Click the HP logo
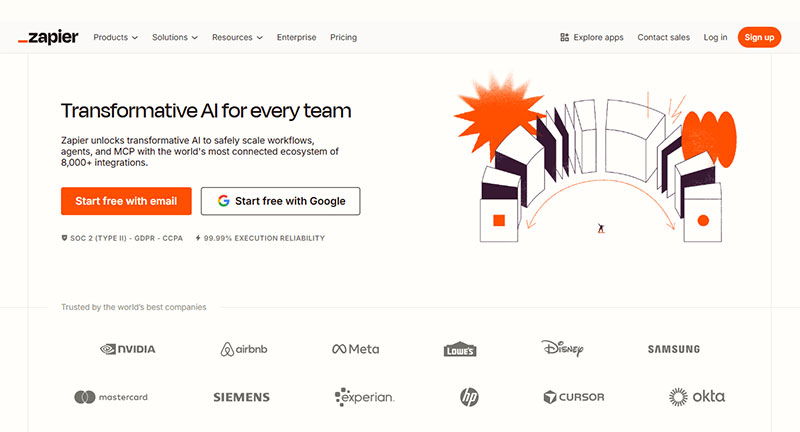Viewport: 800px width, 432px height. click(x=469, y=397)
